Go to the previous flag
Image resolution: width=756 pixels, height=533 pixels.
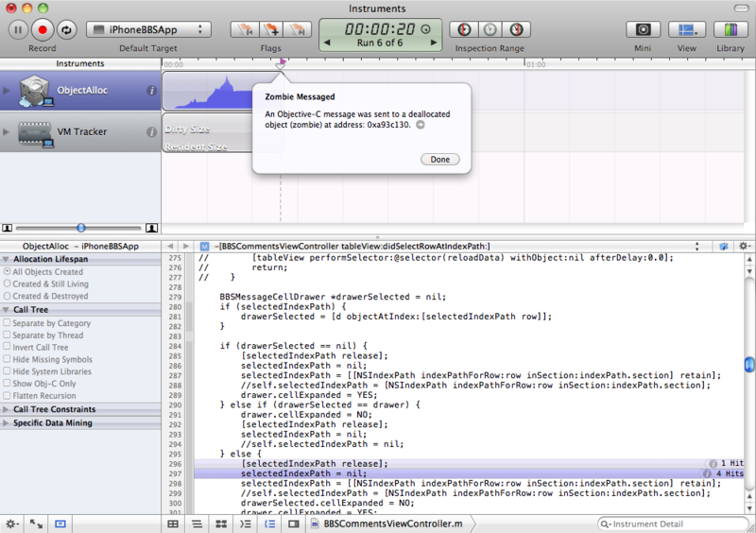tap(245, 29)
